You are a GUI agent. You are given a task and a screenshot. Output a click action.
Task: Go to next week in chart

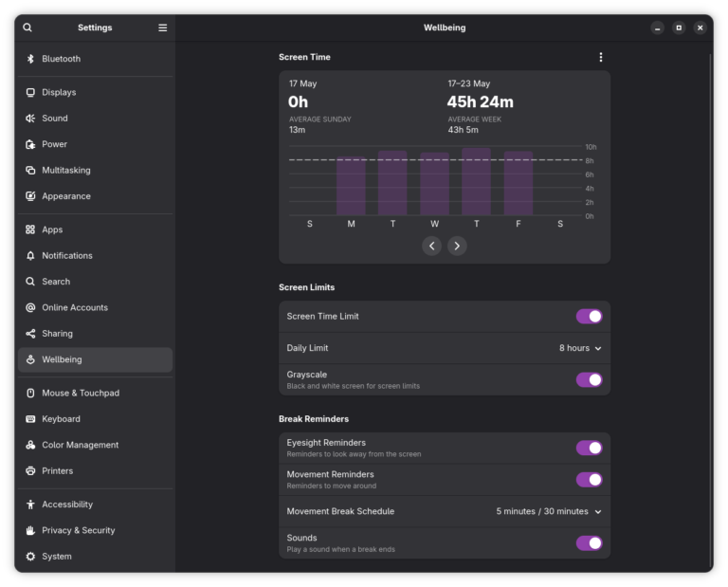pyautogui.click(x=457, y=246)
